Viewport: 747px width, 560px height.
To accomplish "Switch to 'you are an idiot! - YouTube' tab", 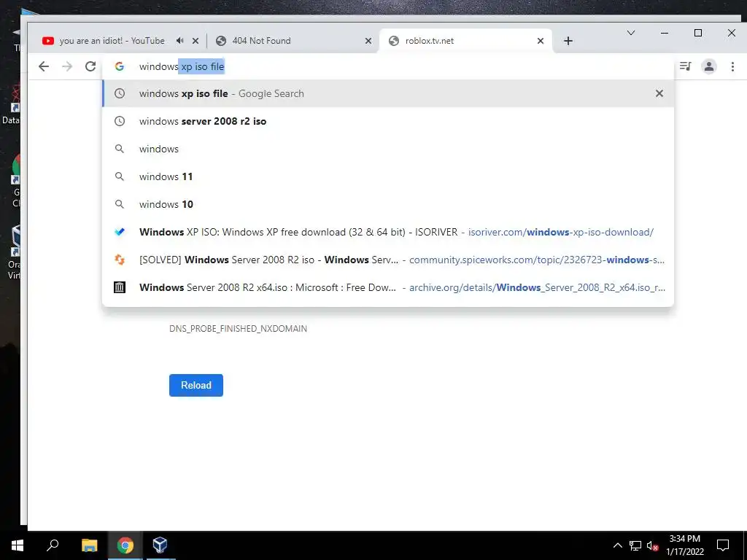I will pos(112,41).
